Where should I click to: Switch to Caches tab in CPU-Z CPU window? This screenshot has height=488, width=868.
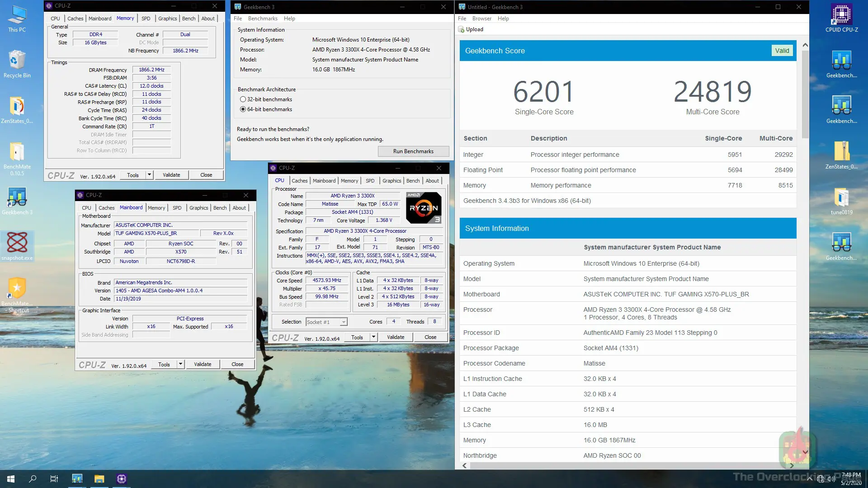point(299,181)
